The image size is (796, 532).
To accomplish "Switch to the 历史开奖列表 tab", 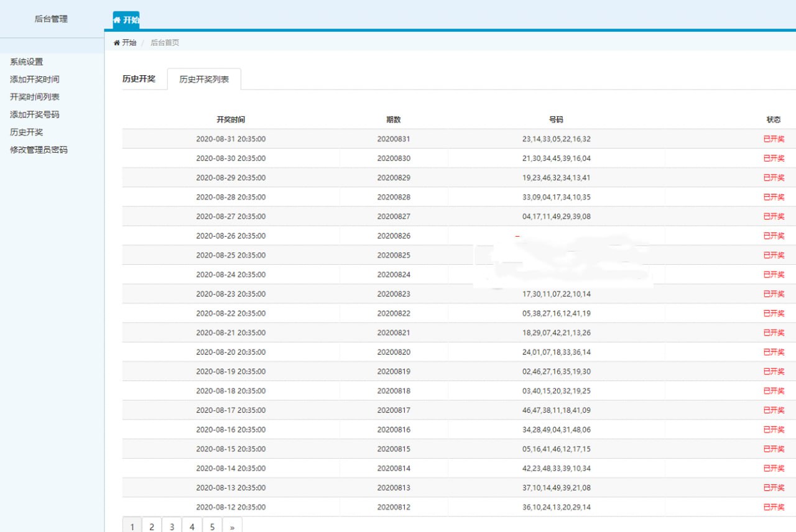I will [x=204, y=80].
